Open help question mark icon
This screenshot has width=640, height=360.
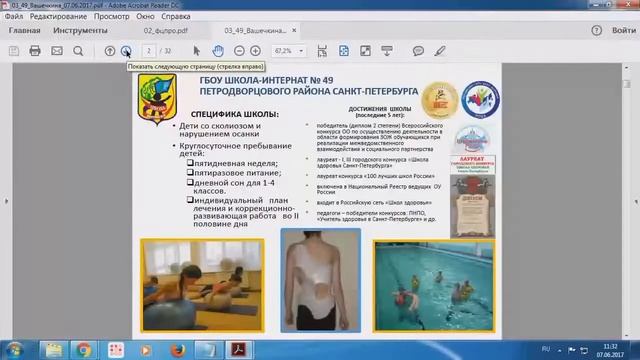click(x=596, y=31)
